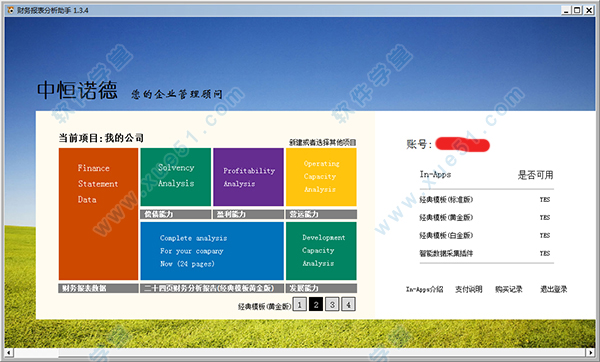Open the 支付说明 link
Viewport: 600px width, 362px height.
(x=468, y=289)
